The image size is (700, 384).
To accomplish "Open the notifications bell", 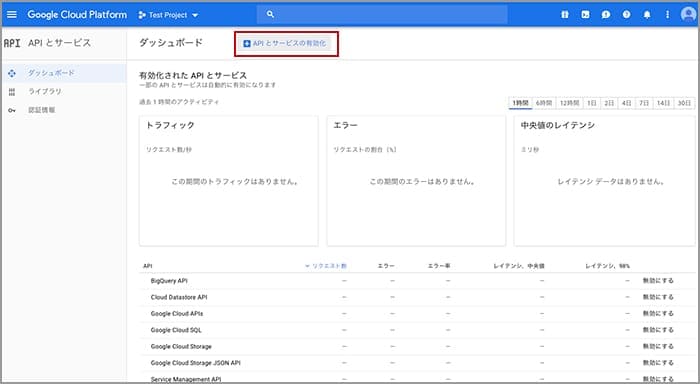I will click(x=647, y=15).
